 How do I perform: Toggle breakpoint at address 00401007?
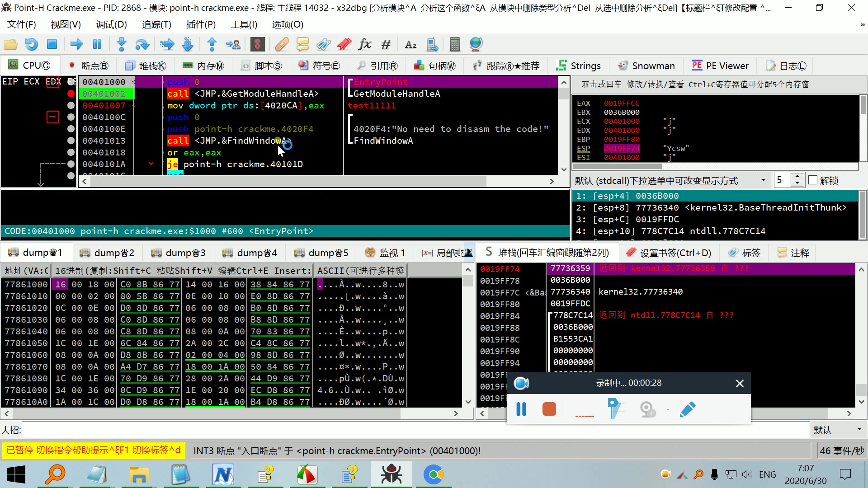[71, 105]
